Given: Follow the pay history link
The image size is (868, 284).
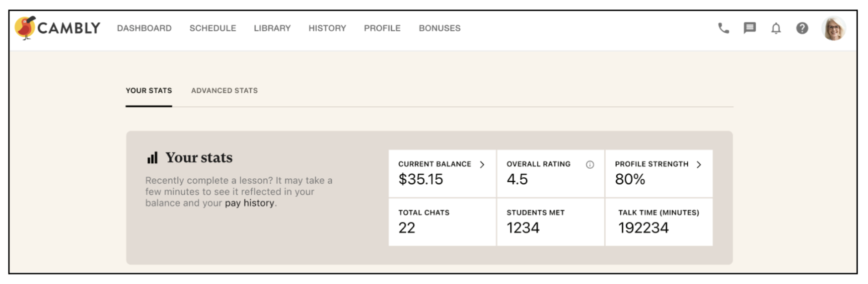Looking at the screenshot, I should point(249,203).
